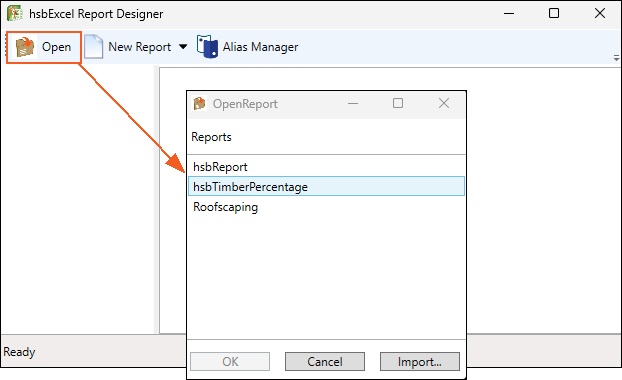
Task: Click the OK button in OpenReport
Action: (x=230, y=361)
